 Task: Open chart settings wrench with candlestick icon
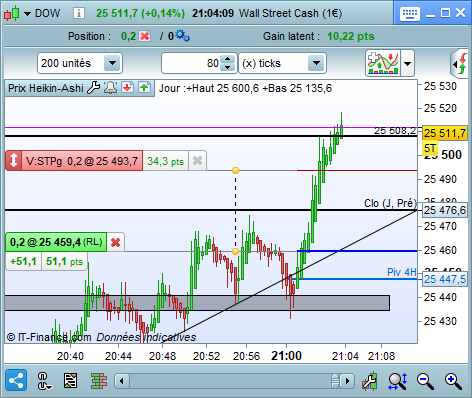click(370, 380)
